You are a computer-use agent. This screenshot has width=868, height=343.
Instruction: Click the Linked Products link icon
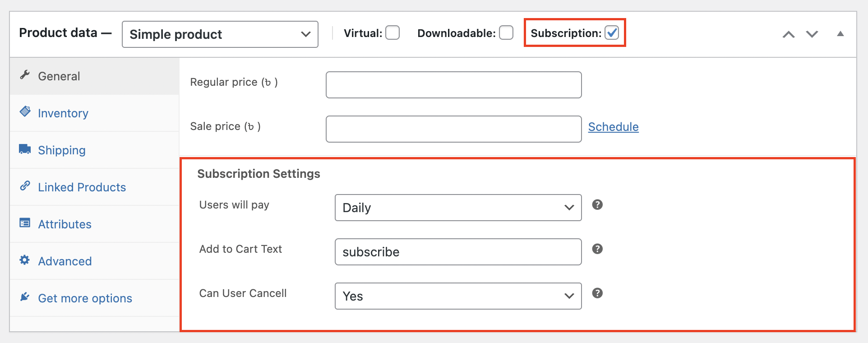pos(25,186)
